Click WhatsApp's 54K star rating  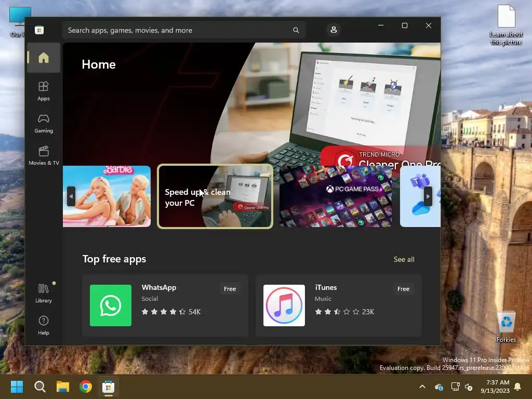pyautogui.click(x=171, y=312)
